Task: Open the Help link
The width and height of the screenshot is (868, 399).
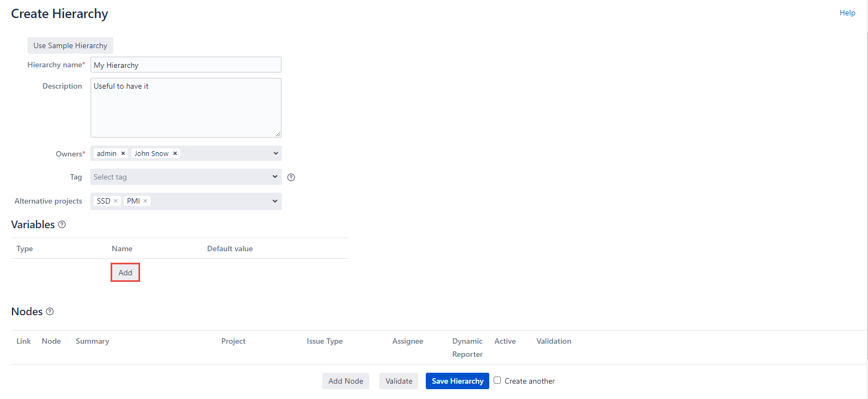Action: [x=847, y=13]
